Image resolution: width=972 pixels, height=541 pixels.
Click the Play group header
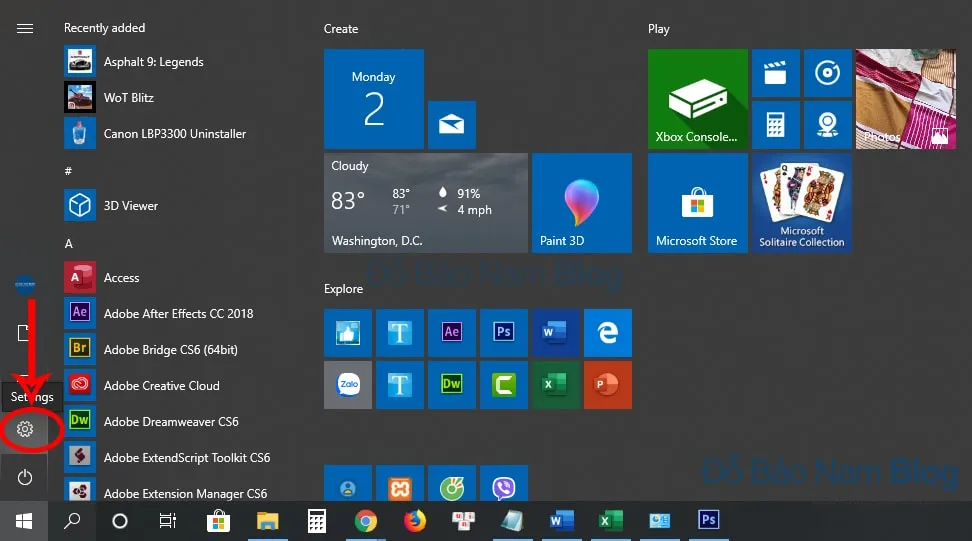[658, 29]
